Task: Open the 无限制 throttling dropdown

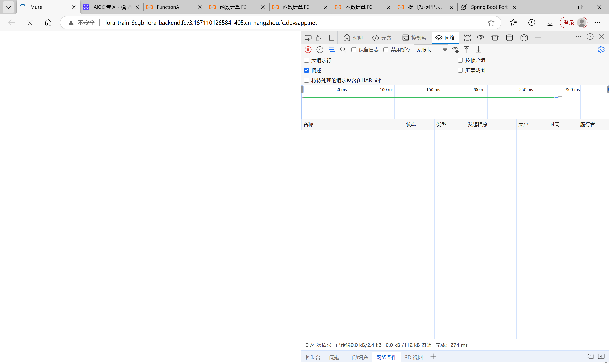Action: [x=431, y=50]
